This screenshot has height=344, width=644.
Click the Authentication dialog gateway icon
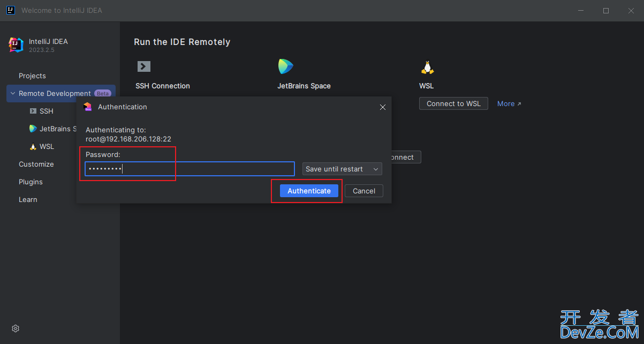pyautogui.click(x=88, y=107)
